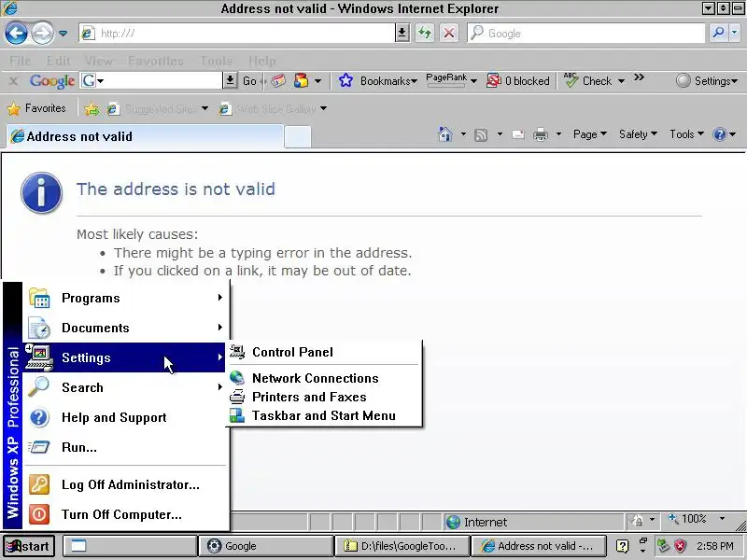Open the Safety command bar menu
Image resolution: width=747 pixels, height=560 pixels.
pos(638,134)
